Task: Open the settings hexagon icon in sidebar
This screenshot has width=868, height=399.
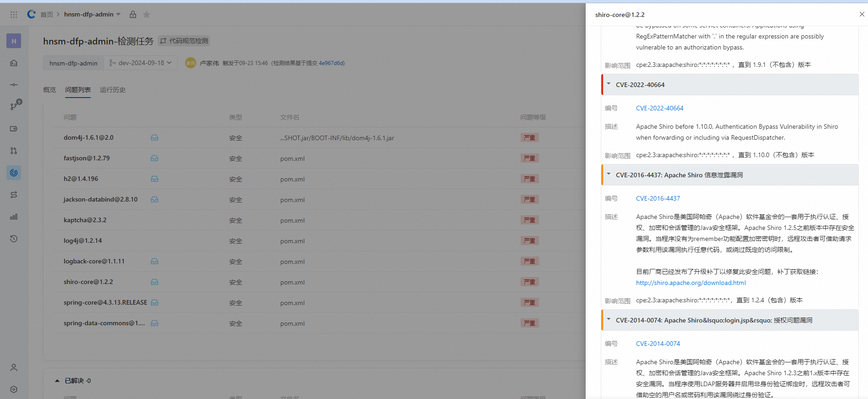Action: point(14,389)
